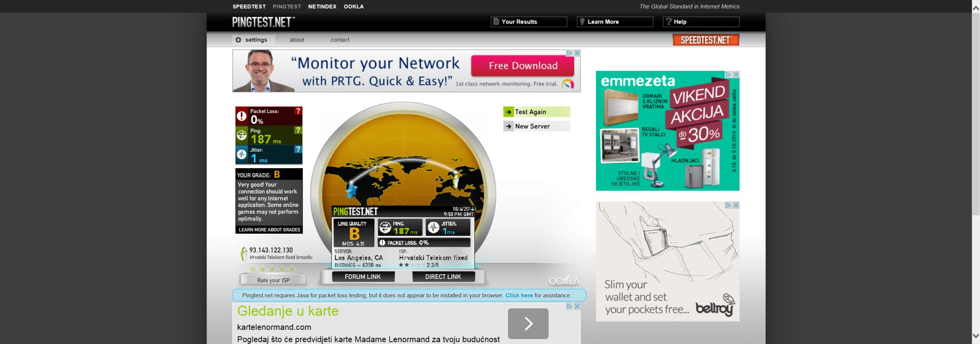Close the Gledanje u karte ad
This screenshot has width=980, height=344.
(x=577, y=306)
